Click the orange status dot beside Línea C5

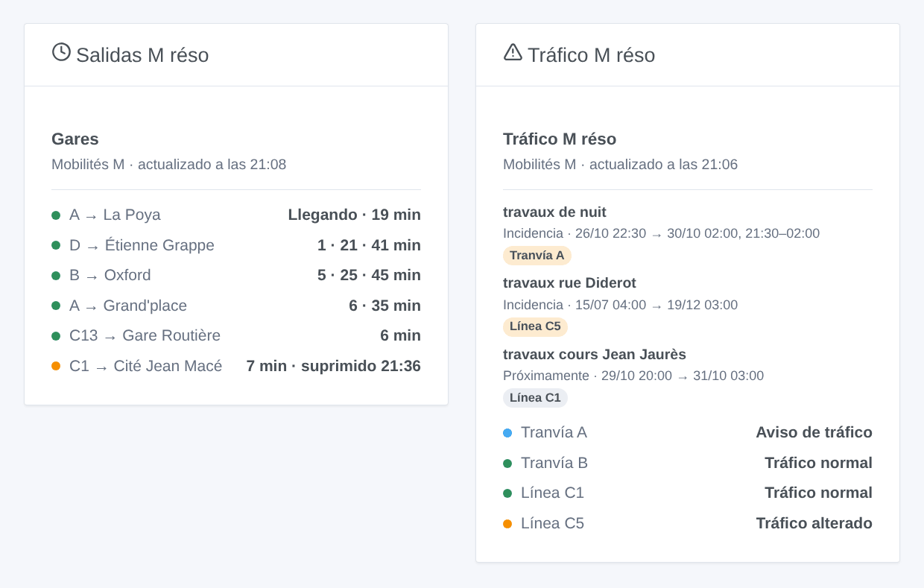tap(507, 524)
